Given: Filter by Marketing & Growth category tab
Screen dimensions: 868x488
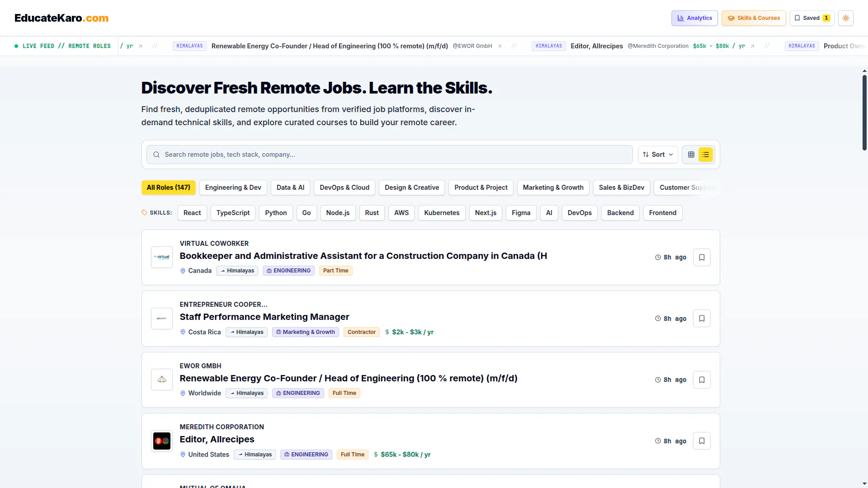Looking at the screenshot, I should point(553,188).
